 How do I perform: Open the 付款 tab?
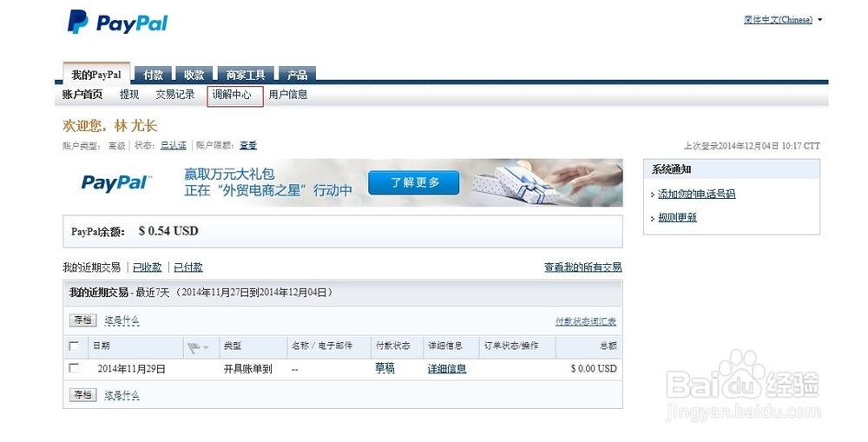[154, 75]
